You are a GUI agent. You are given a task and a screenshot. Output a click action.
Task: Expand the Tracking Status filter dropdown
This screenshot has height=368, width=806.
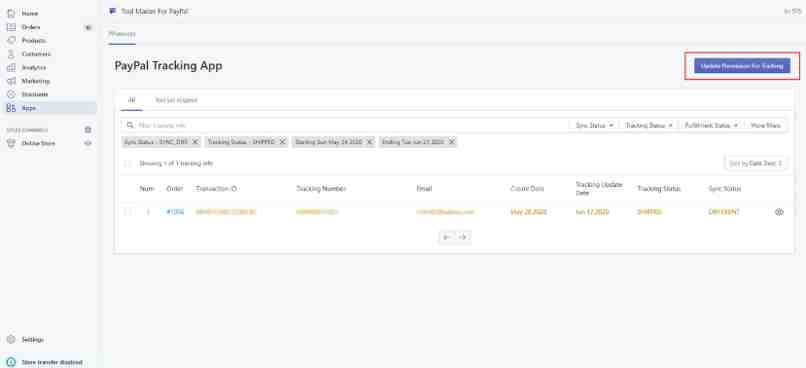tap(649, 125)
